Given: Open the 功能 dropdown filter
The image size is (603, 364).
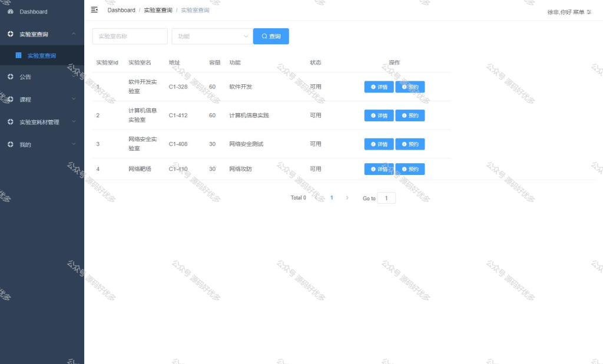Looking at the screenshot, I should click(x=212, y=36).
